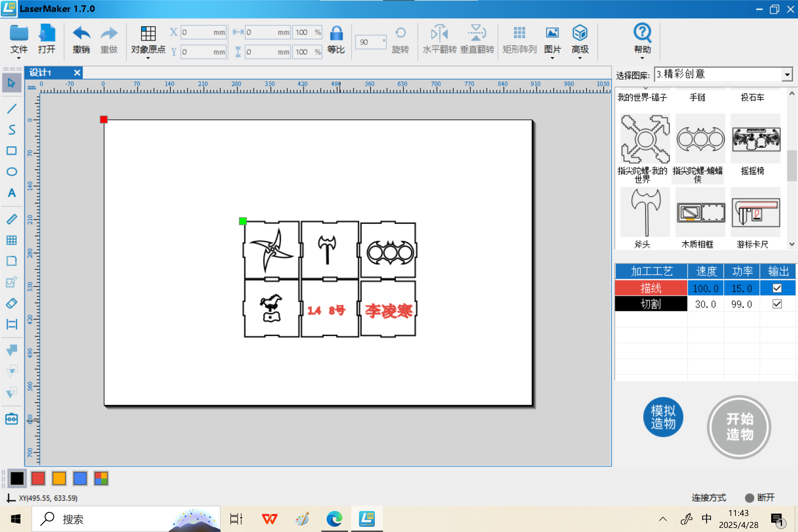Choose the text tool in sidebar
Screen dimensions: 798x532
[x=12, y=193]
